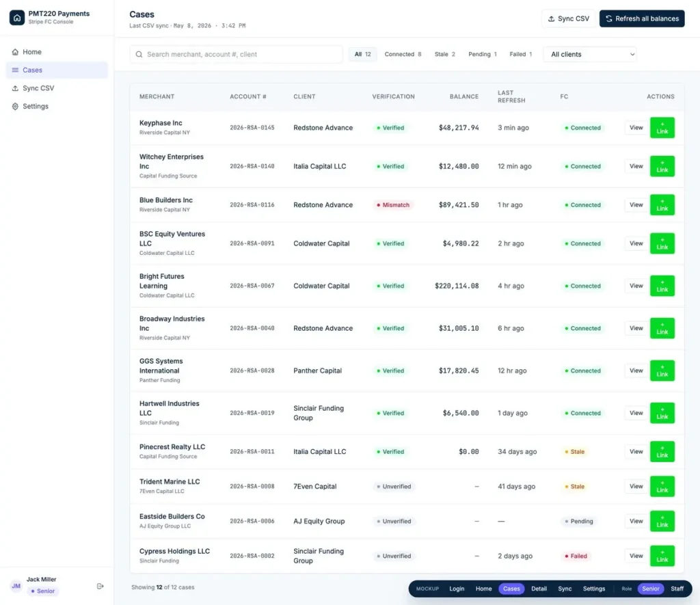Screen dimensions: 700x605
Task: Click the Mismatch badge for Blue Builders
Action: coord(393,205)
